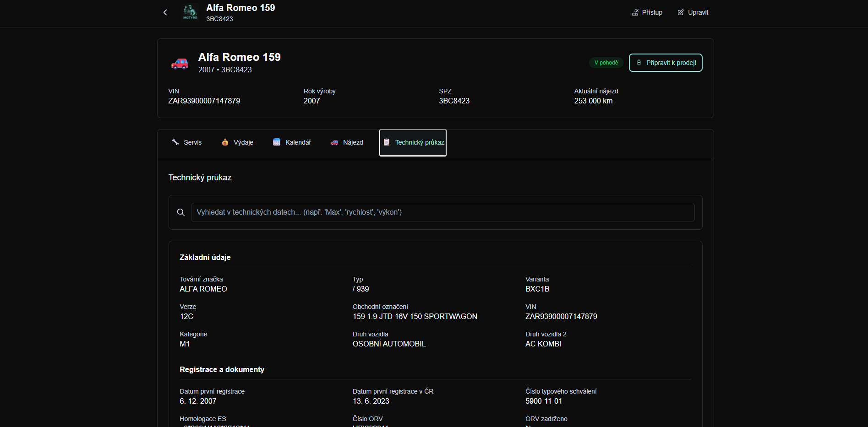Click the pencil icon beside Upravit
This screenshot has width=868, height=427.
(681, 12)
